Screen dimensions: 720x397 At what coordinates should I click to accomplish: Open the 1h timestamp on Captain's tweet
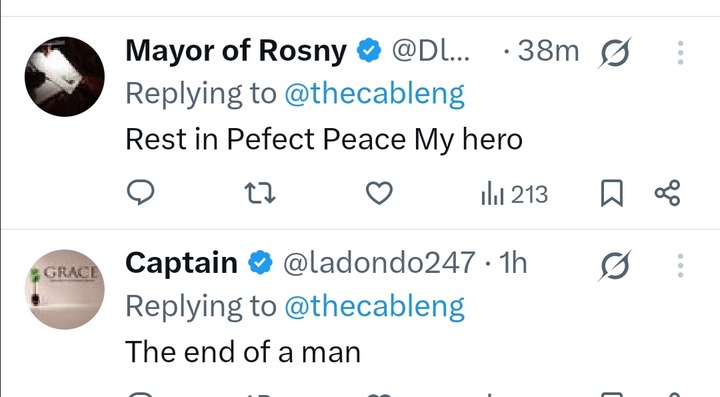pos(512,263)
